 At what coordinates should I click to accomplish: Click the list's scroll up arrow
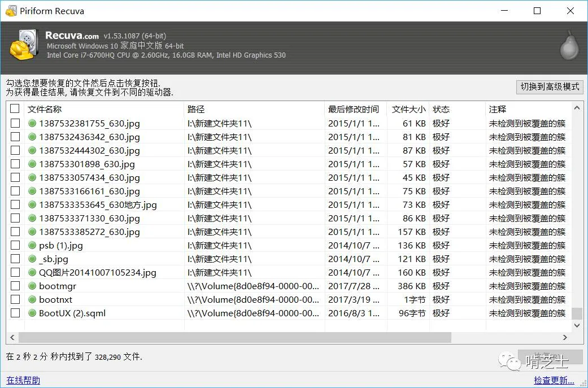pyautogui.click(x=577, y=108)
